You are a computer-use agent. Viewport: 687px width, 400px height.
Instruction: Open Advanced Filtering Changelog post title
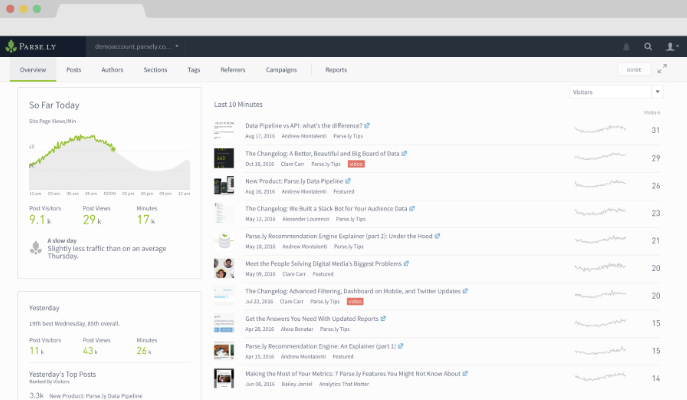tap(353, 291)
